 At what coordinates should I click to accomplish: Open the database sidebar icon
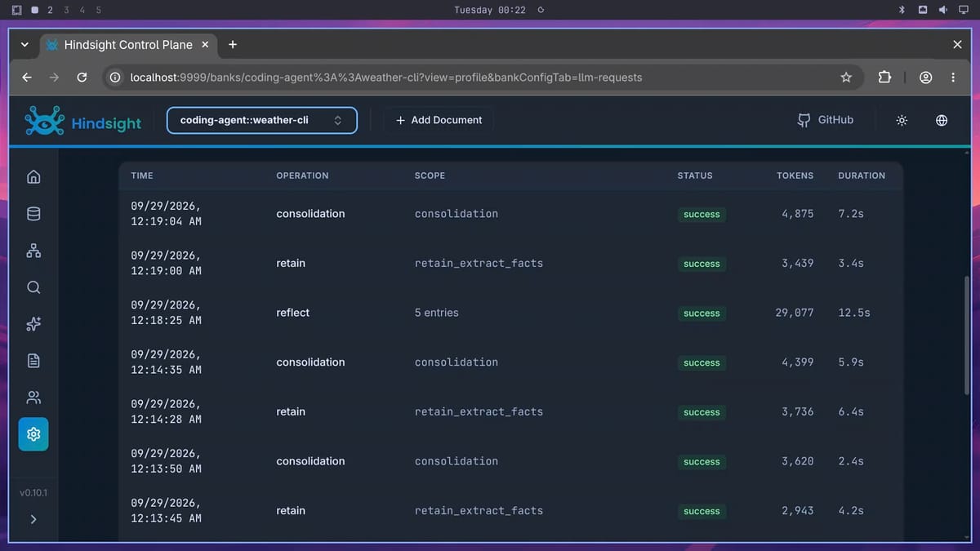click(x=33, y=214)
